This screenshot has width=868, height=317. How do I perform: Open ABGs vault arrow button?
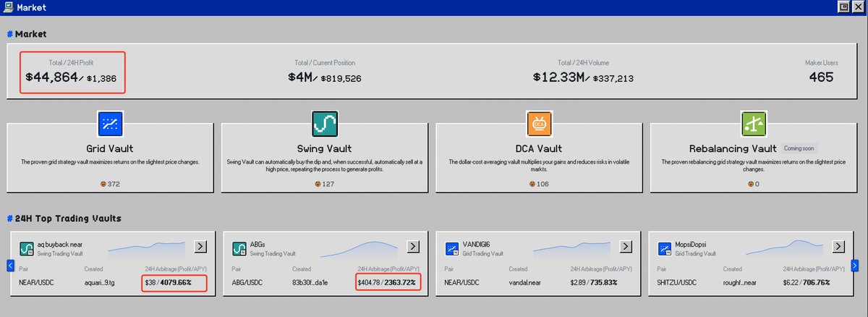tap(413, 247)
